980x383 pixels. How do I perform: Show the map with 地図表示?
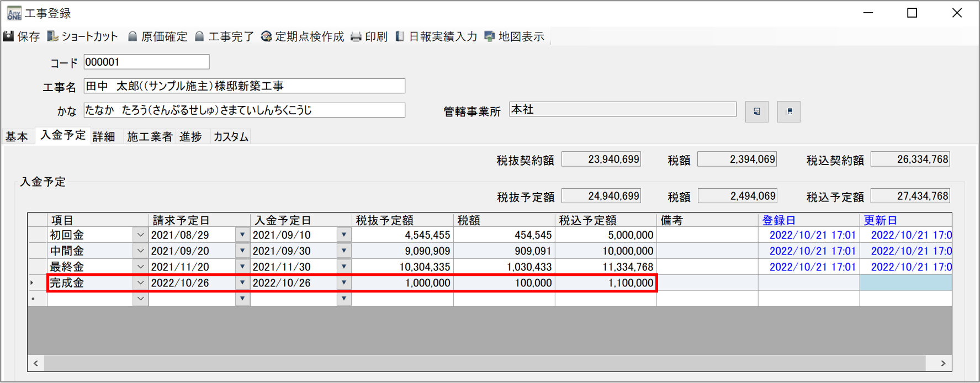490,36
